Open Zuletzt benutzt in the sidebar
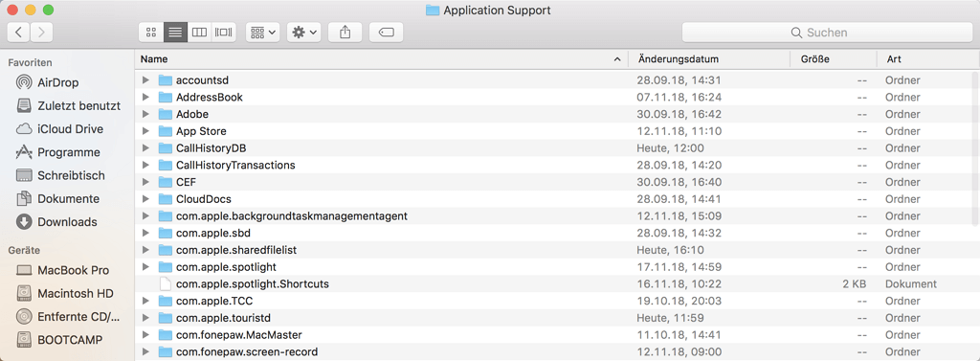The image size is (980, 361). click(x=67, y=105)
